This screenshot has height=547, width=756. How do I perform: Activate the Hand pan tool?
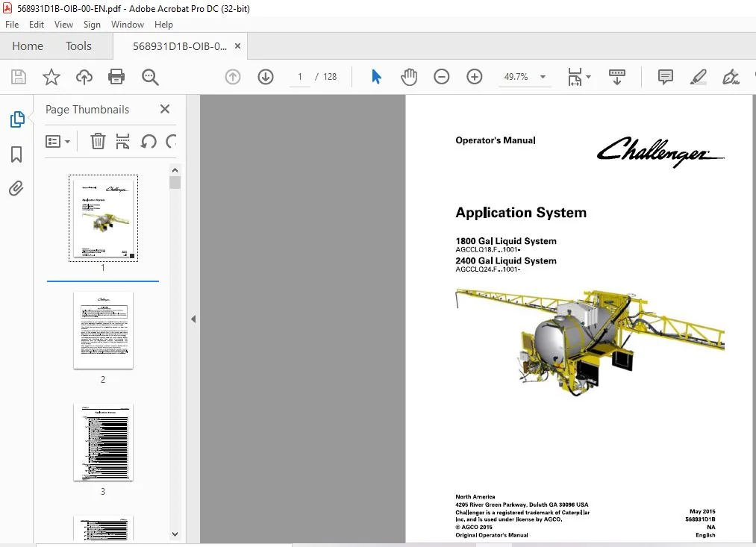click(409, 77)
